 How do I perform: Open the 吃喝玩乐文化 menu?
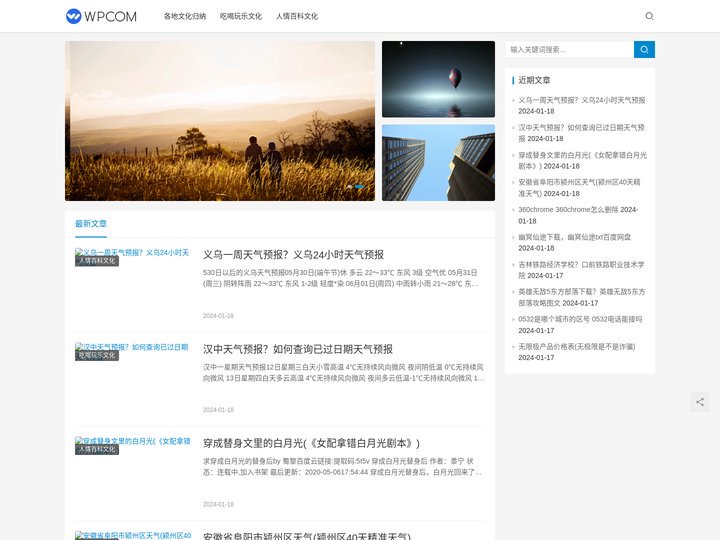241,16
